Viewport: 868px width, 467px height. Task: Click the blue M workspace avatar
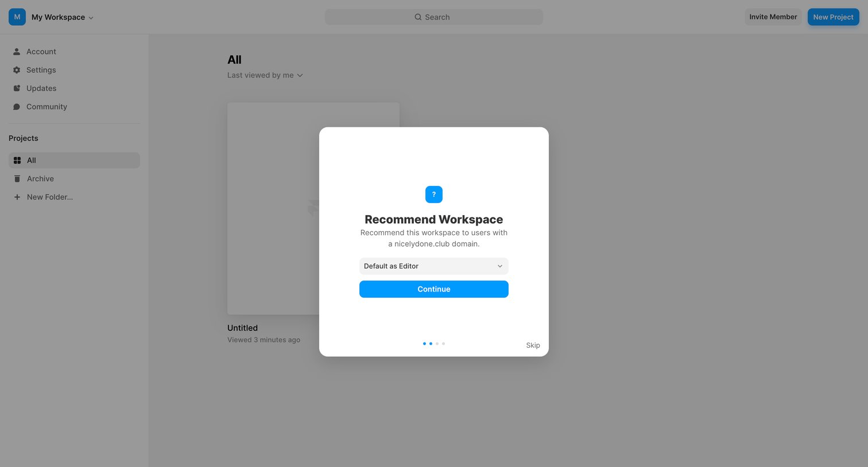[17, 17]
